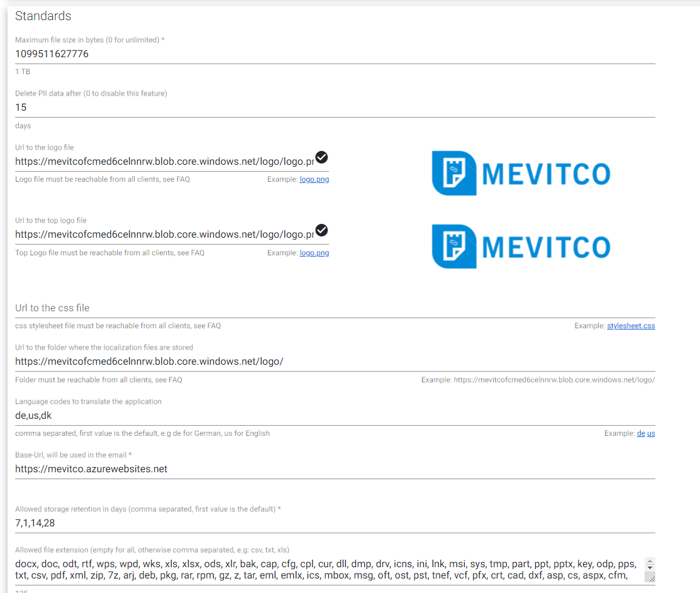
Task: Click the MEVITCO top logo preview image
Action: (521, 247)
